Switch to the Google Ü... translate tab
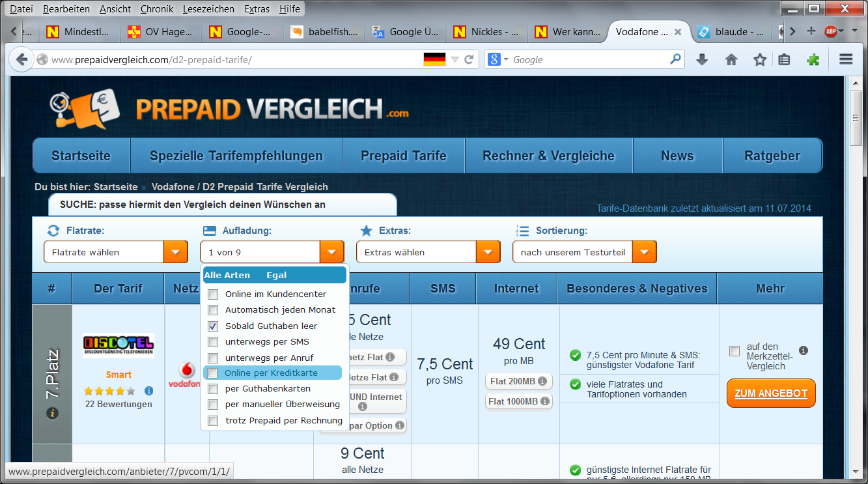Viewport: 868px width, 484px height. point(406,31)
